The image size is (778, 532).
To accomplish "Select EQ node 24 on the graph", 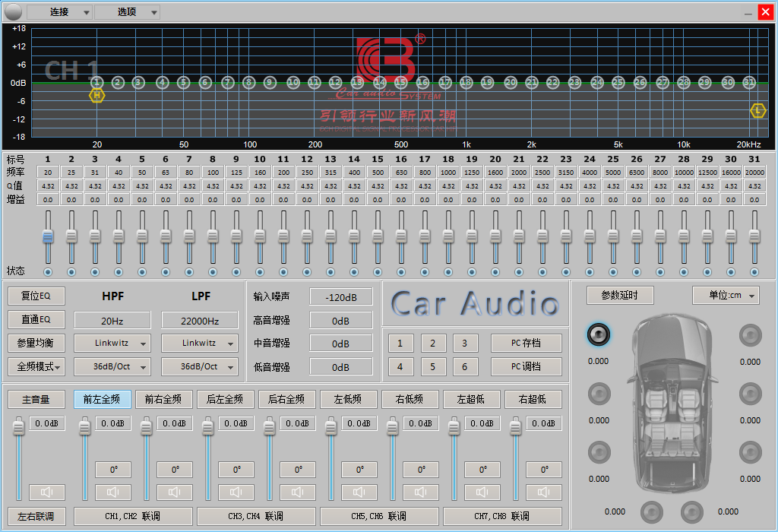I will (597, 82).
